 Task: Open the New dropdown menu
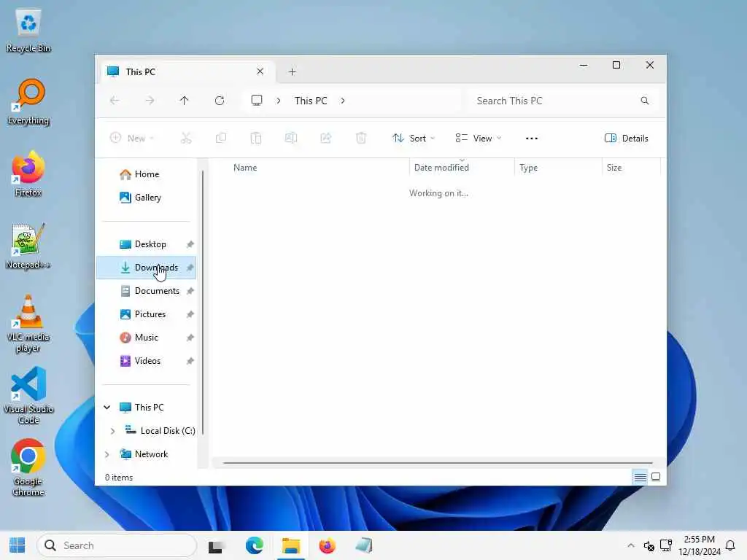click(x=132, y=138)
